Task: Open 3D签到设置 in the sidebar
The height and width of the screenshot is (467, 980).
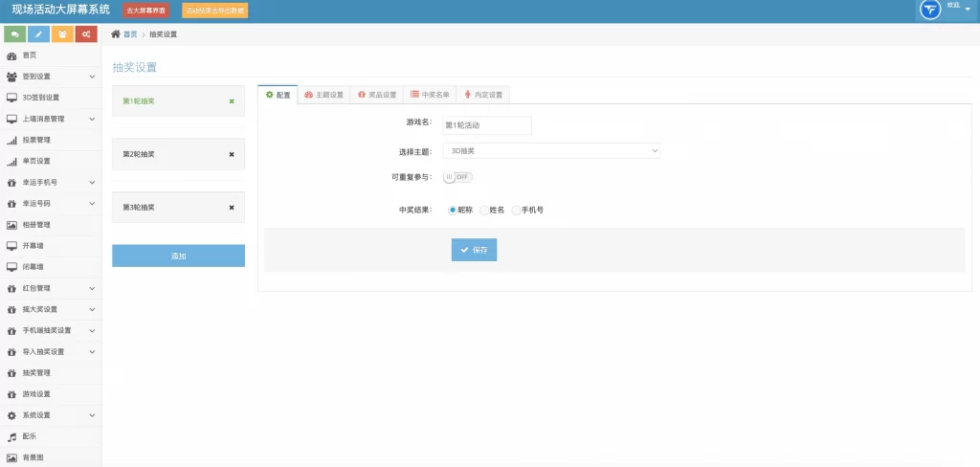Action: coord(50,98)
